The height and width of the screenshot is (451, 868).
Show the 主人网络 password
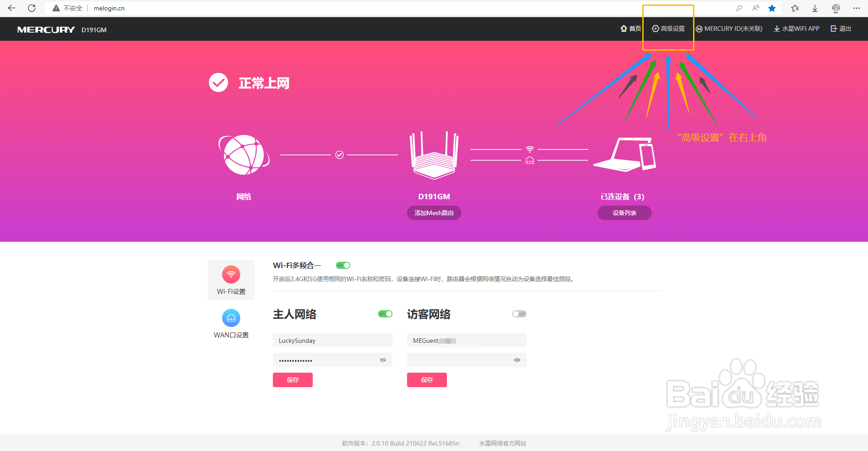click(x=383, y=360)
